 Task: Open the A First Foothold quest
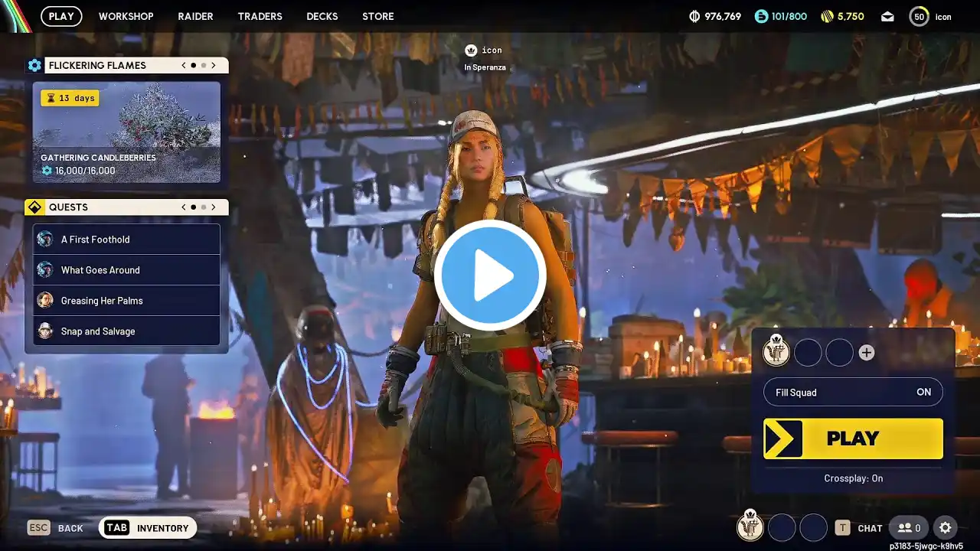pos(126,240)
